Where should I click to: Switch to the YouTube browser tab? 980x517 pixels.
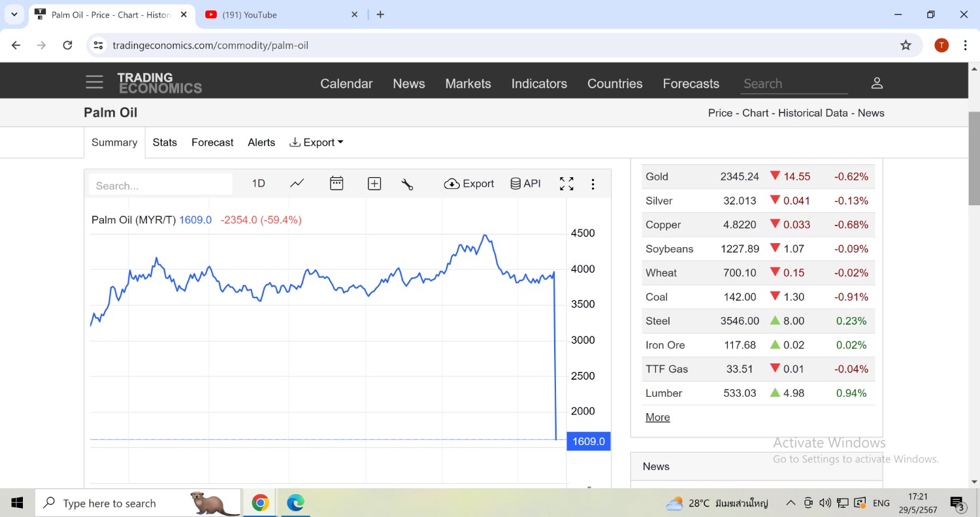pyautogui.click(x=282, y=14)
